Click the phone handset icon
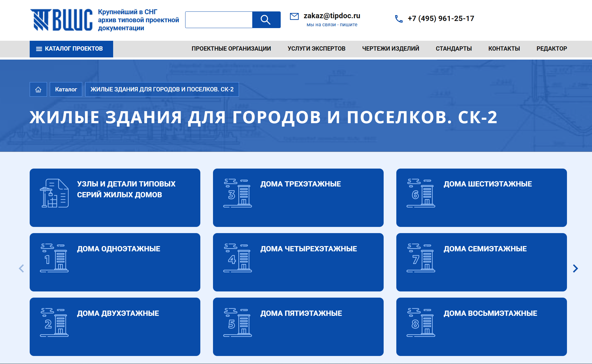The height and width of the screenshot is (364, 592). click(x=399, y=19)
